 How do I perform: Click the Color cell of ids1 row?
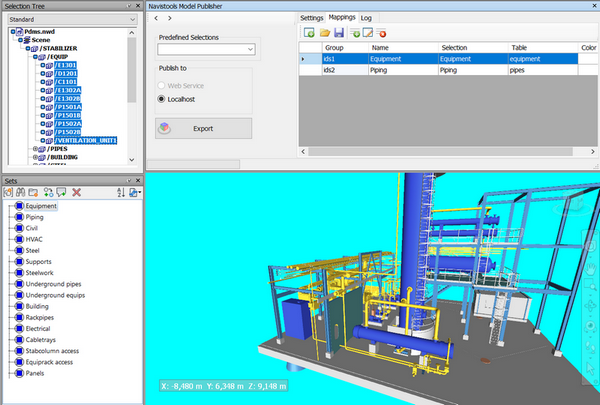pyautogui.click(x=589, y=59)
